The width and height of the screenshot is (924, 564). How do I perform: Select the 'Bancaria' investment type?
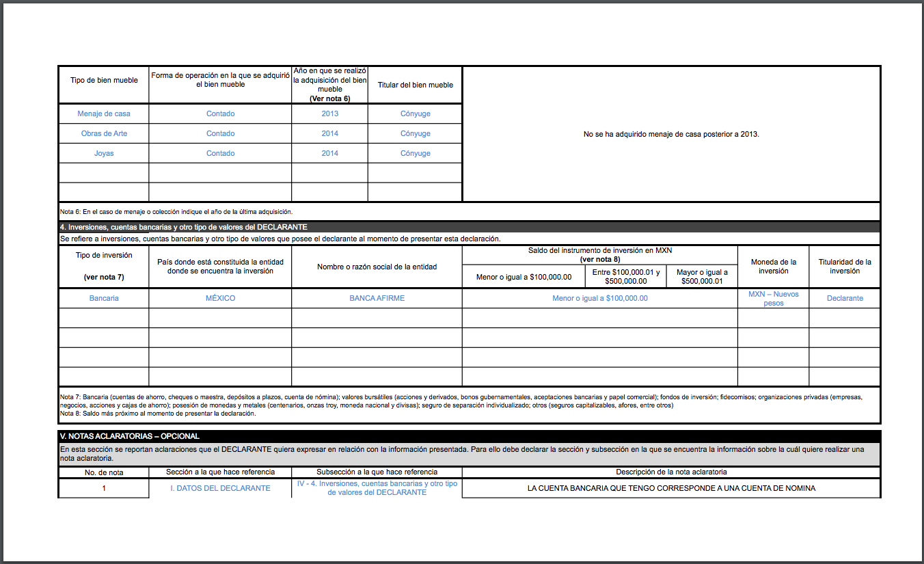[104, 298]
